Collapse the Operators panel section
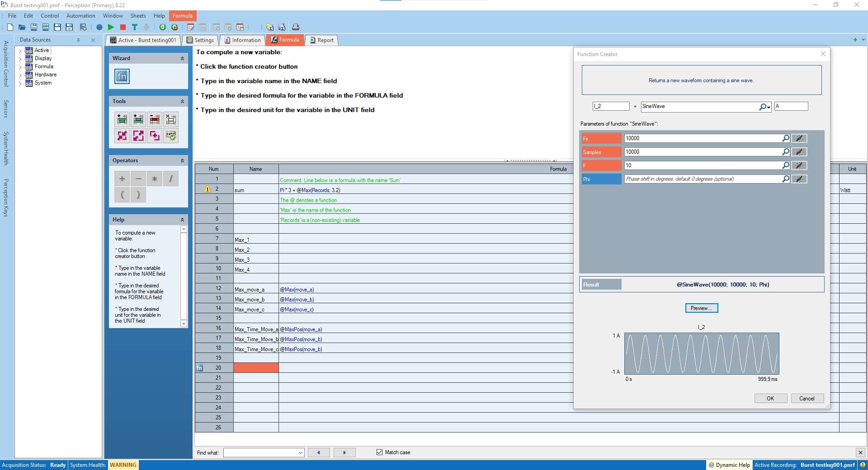 coord(182,161)
